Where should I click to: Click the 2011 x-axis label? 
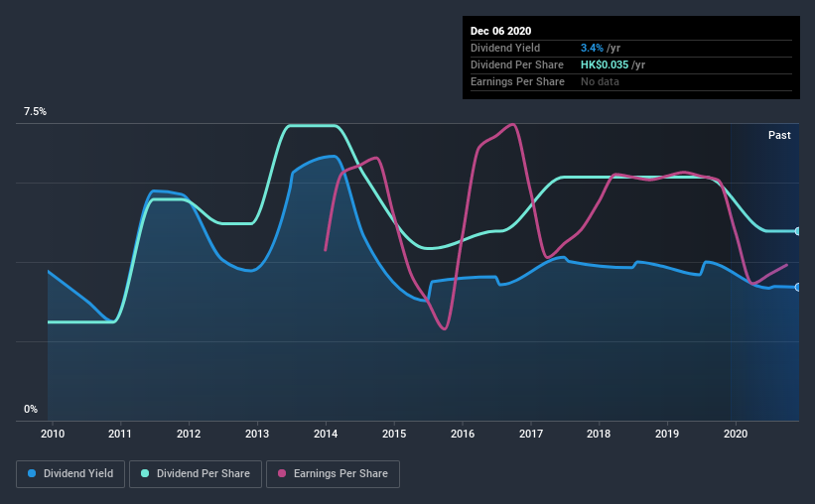pos(120,434)
